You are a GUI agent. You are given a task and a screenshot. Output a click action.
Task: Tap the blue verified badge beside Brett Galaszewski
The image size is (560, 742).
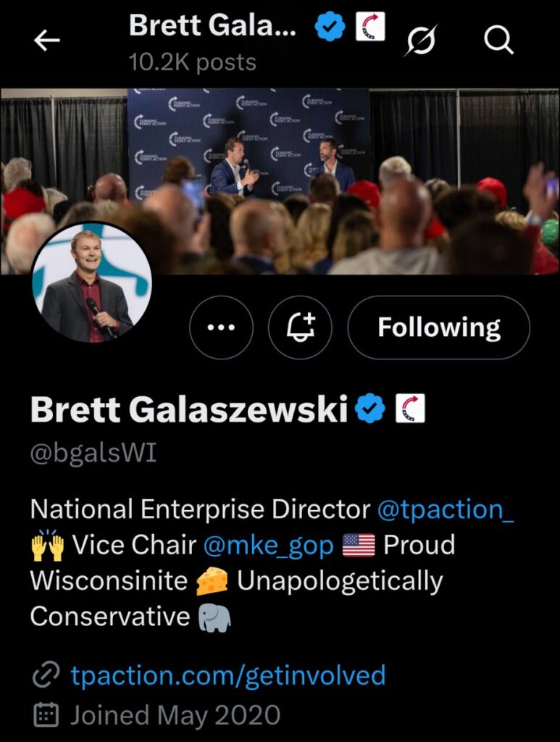(371, 408)
